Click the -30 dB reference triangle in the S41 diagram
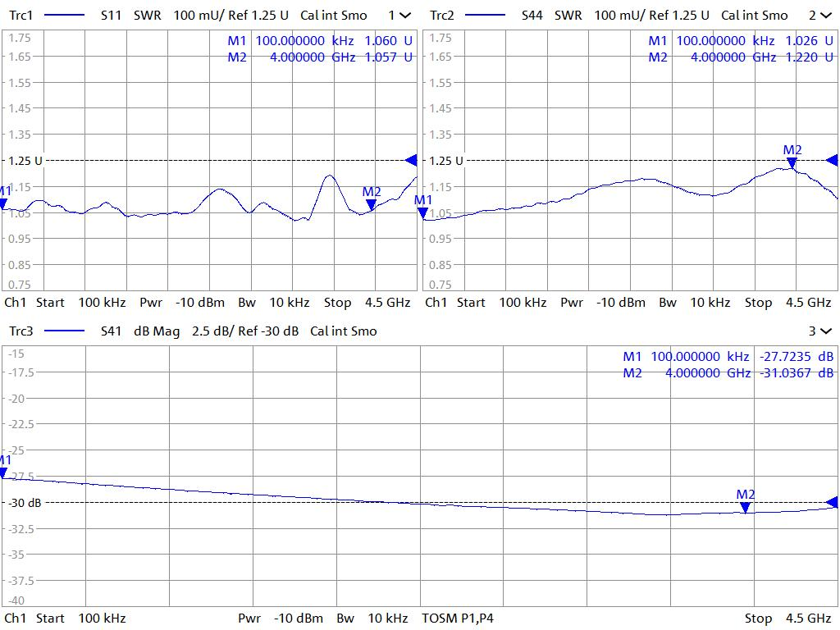 click(832, 502)
